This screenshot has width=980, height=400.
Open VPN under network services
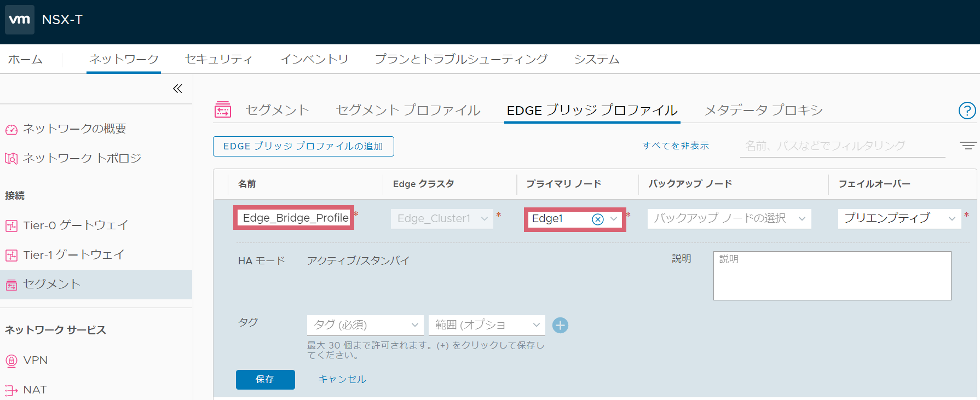click(x=35, y=360)
